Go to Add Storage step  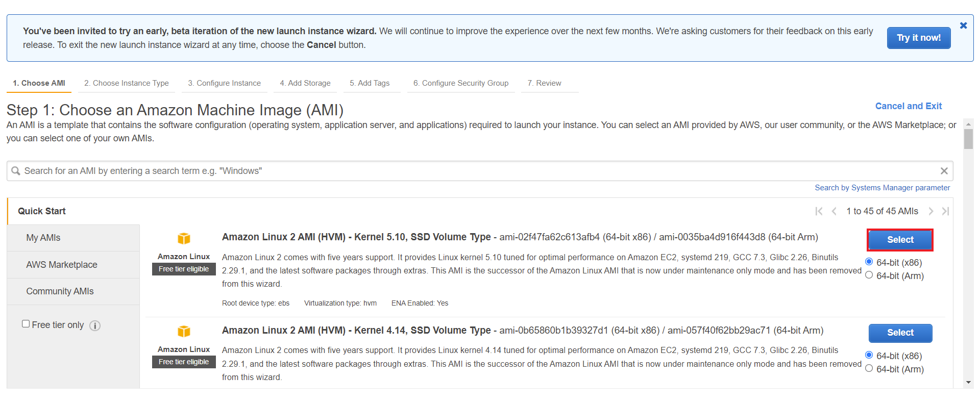[305, 83]
